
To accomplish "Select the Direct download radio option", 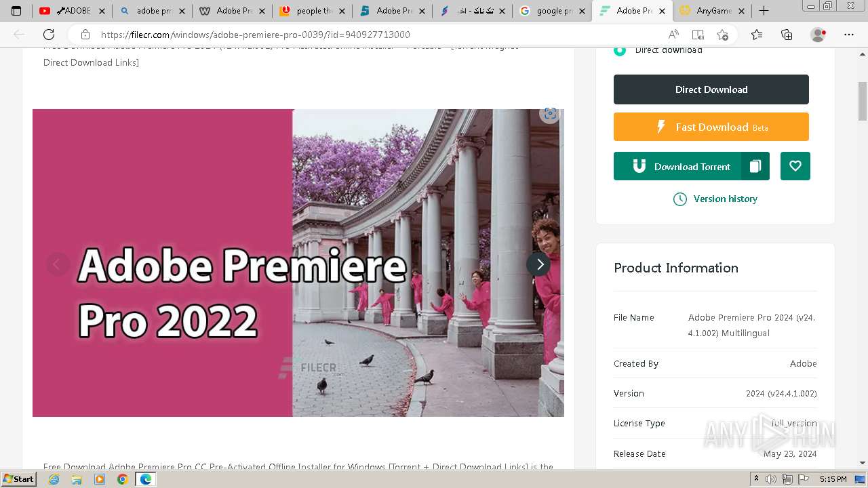I will point(620,50).
